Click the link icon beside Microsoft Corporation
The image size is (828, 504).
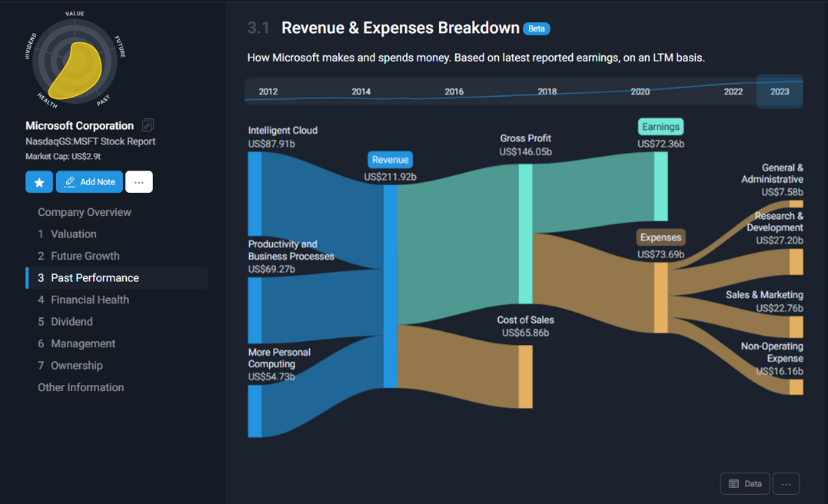tap(148, 125)
